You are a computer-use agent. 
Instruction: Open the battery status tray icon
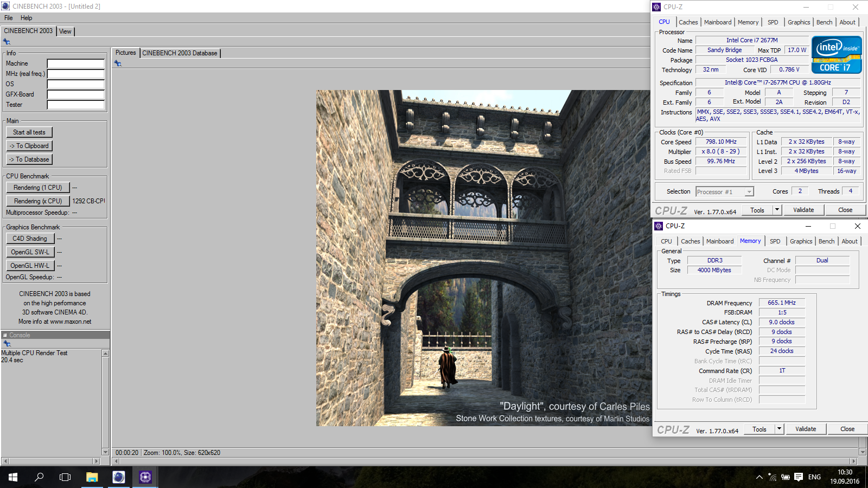coord(785,477)
